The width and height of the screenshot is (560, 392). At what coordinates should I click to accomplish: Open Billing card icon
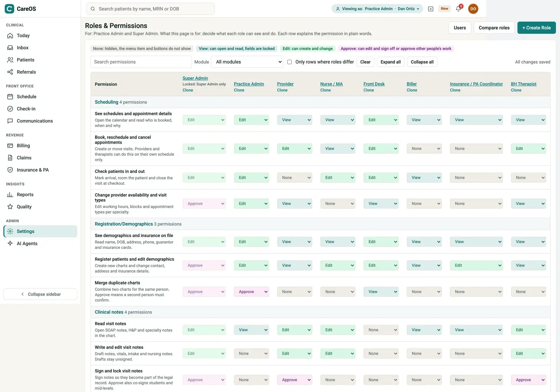(10, 146)
